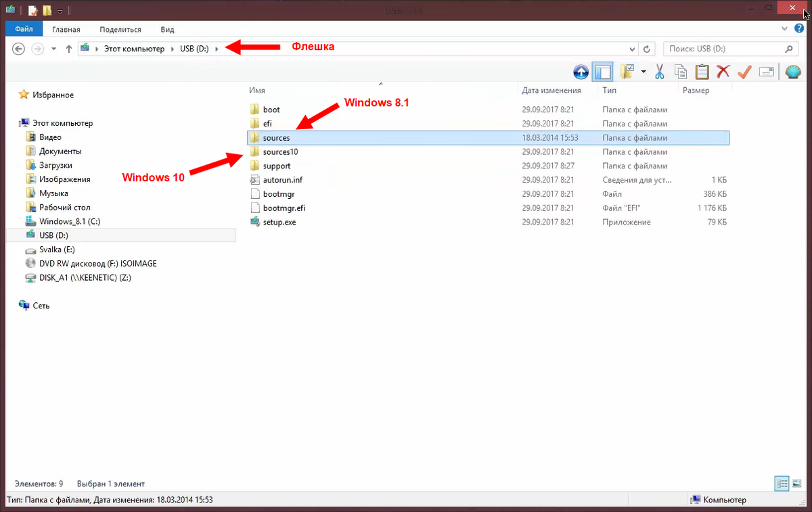
Task: Click the blue Up arrow toolbar icon
Action: click(x=581, y=72)
